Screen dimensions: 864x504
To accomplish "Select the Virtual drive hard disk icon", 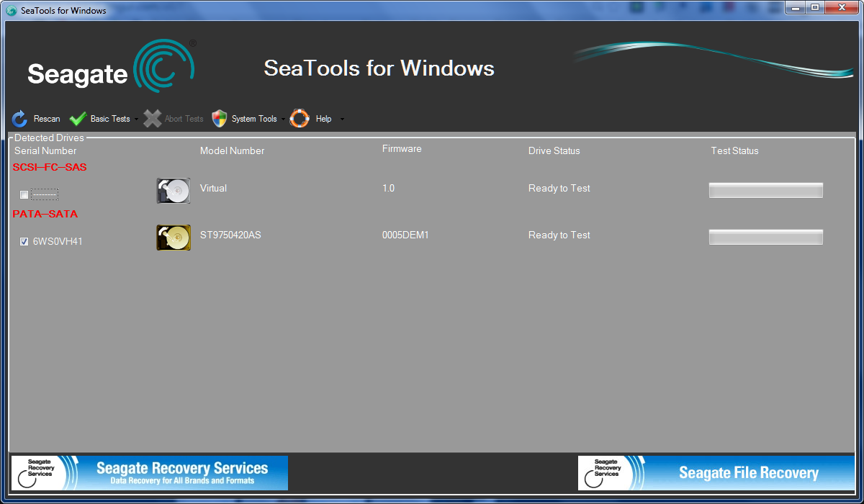I will pos(174,191).
